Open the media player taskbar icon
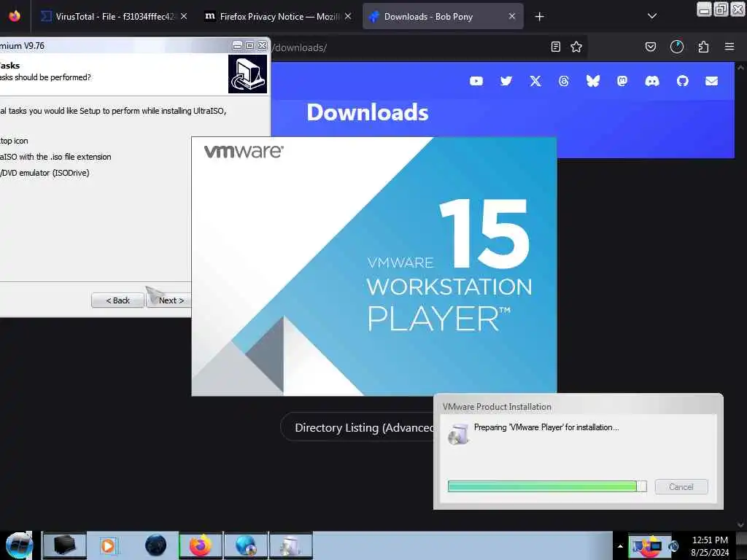Screen dimensions: 747x560 click(108, 545)
